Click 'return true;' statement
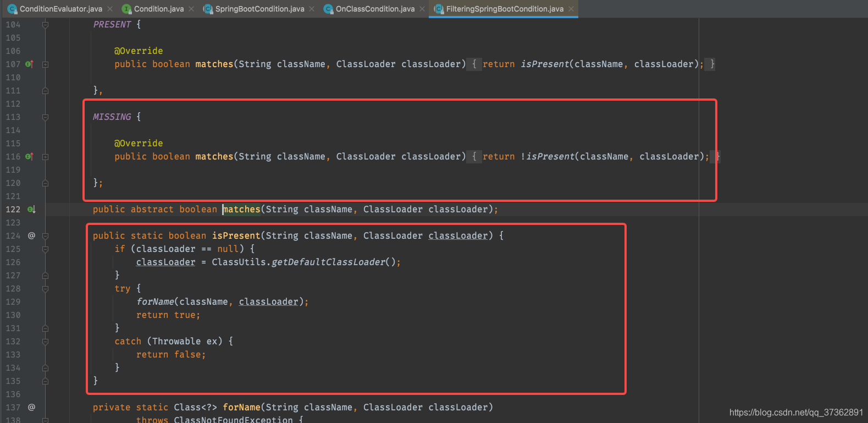 (x=168, y=315)
